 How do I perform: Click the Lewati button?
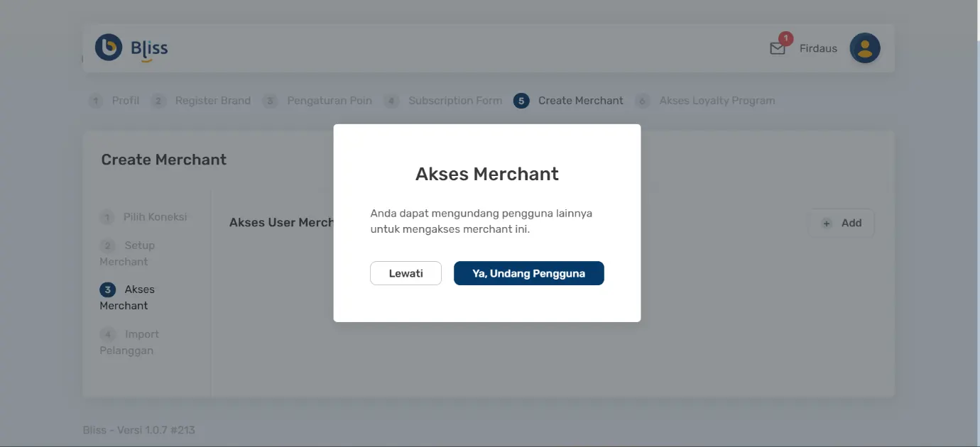pos(405,273)
